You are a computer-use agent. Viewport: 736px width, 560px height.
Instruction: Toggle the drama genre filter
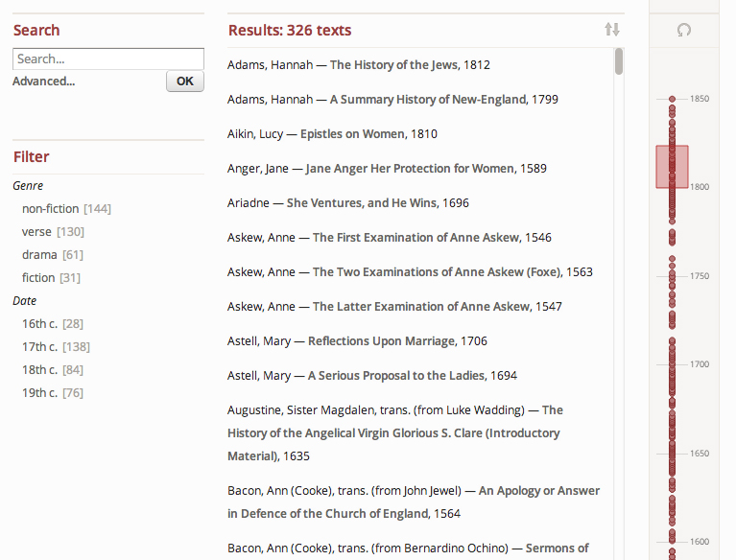click(x=40, y=254)
